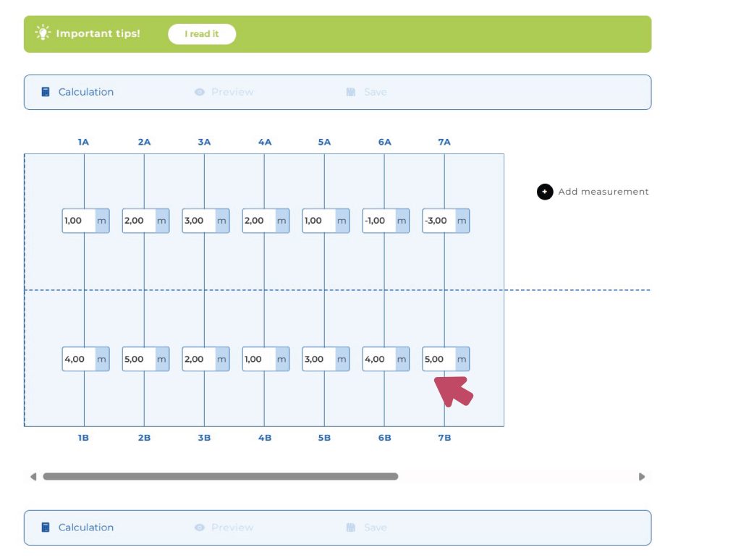Click the floppy disk Save icon in top toolbar
741x560 pixels.
click(351, 92)
